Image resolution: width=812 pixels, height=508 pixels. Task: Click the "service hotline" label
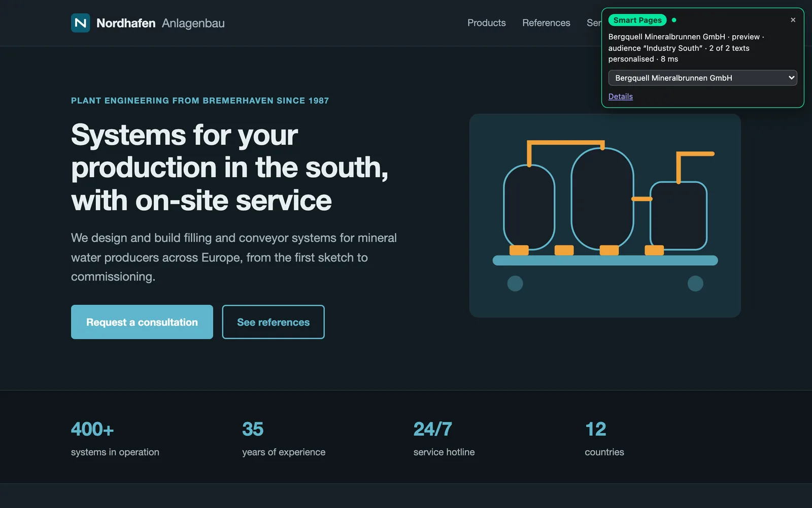[x=444, y=452]
